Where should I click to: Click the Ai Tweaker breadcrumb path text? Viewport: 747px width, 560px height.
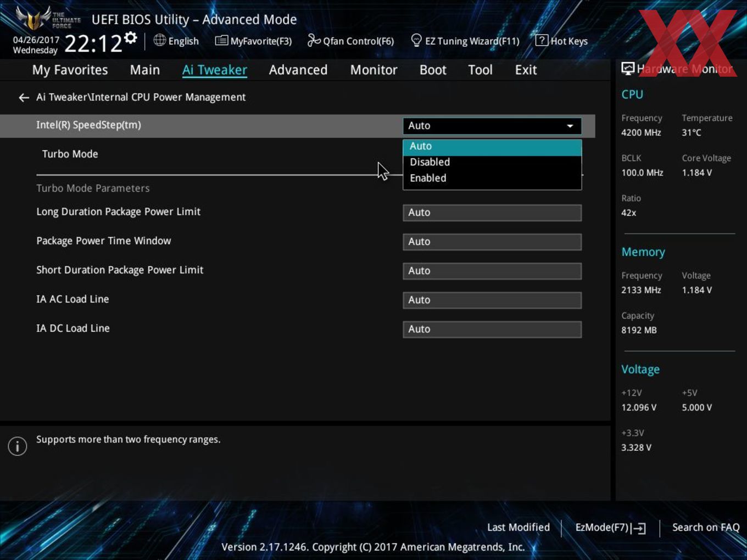141,97
